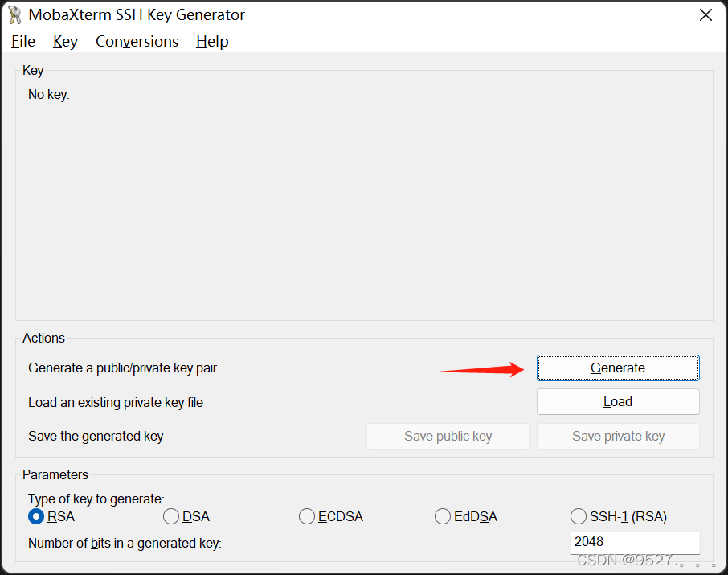Open the Conversions menu
Screen dimensions: 728x575
pos(137,41)
